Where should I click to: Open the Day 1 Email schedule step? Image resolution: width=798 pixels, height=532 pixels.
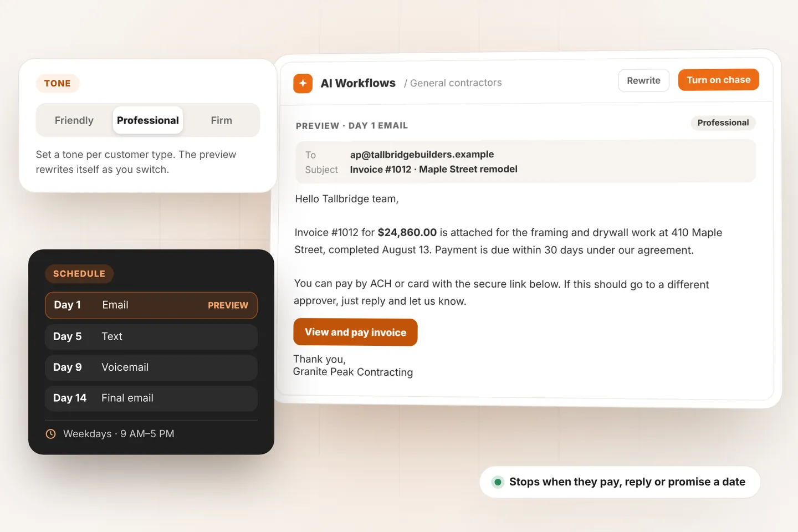[x=151, y=305]
